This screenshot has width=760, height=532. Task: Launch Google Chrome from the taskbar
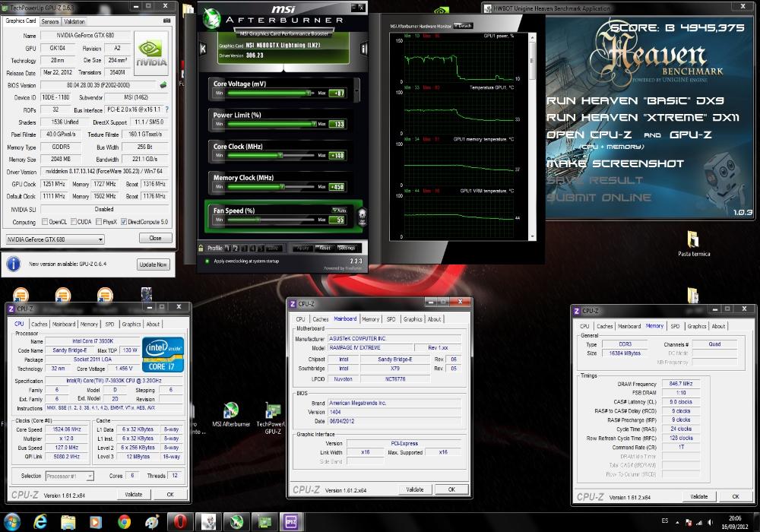point(124,522)
